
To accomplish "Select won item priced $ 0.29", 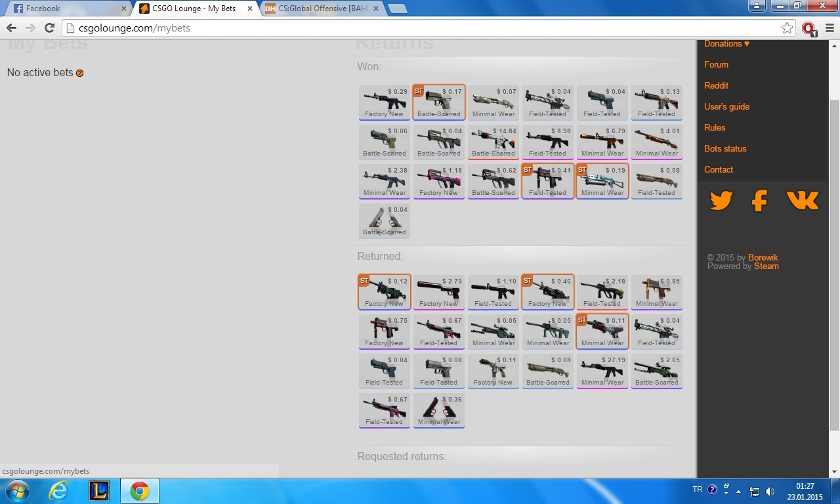I will pos(385,102).
